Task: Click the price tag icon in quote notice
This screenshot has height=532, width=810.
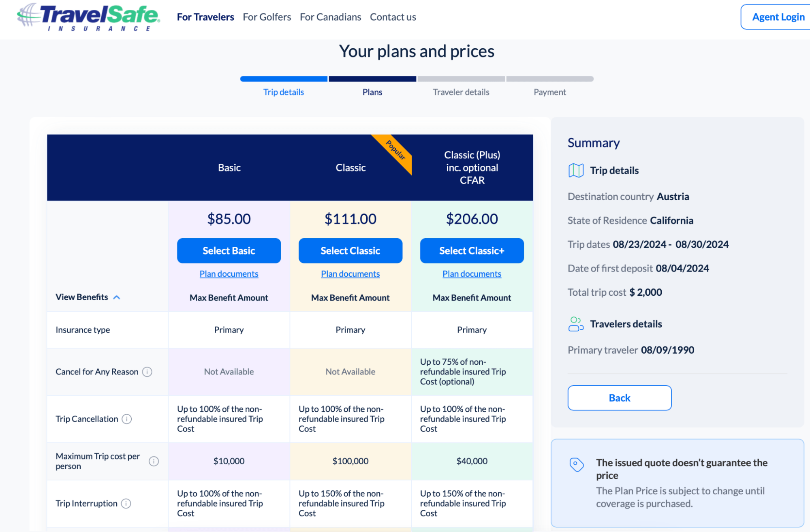Action: (576, 464)
